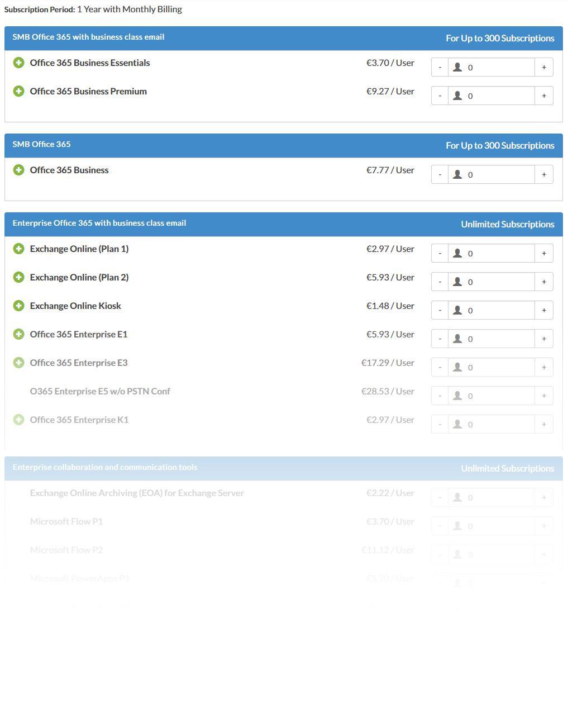568x728 pixels.
Task: Expand Office 365 Enterprise E3 details
Action: pos(18,363)
